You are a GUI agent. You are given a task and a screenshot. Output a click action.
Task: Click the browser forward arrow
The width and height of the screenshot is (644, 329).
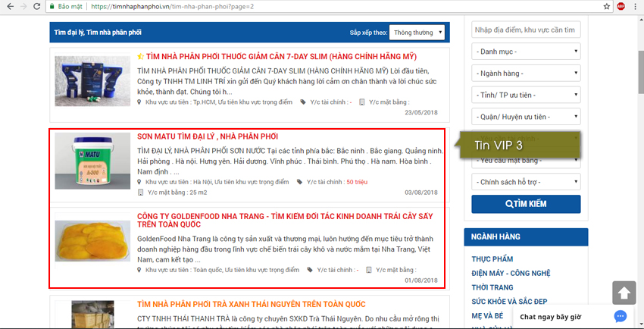click(x=23, y=6)
